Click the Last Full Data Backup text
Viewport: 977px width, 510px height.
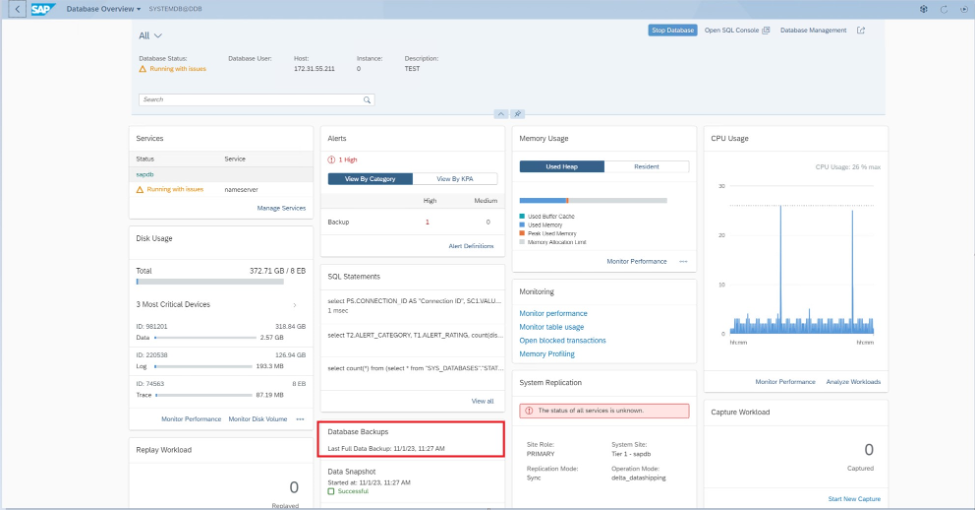pos(386,448)
